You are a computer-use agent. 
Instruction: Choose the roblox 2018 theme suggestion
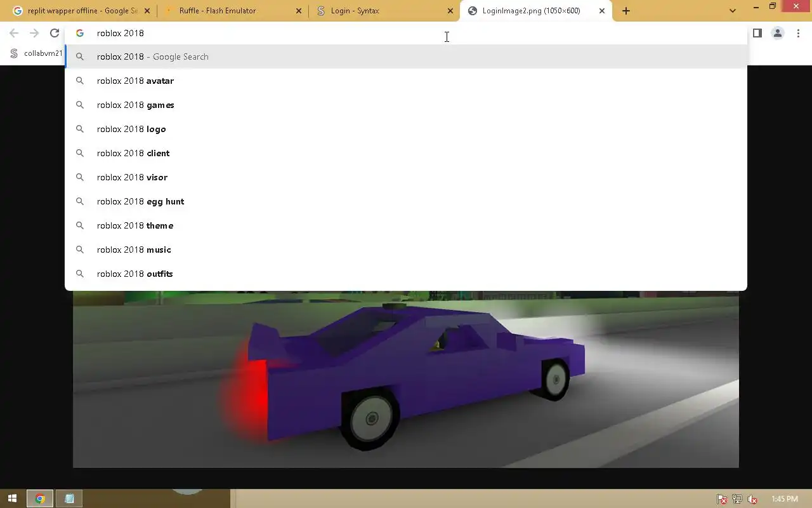(x=406, y=225)
